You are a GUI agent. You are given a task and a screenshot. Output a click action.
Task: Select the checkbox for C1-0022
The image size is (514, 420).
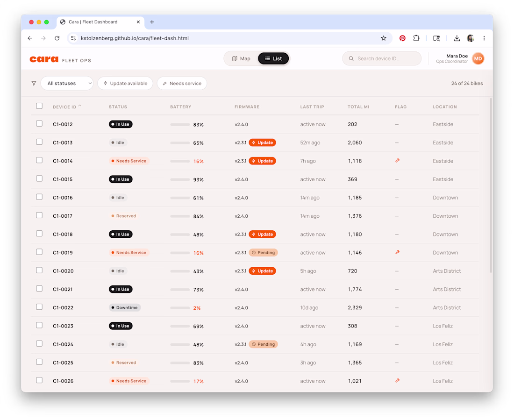click(39, 307)
